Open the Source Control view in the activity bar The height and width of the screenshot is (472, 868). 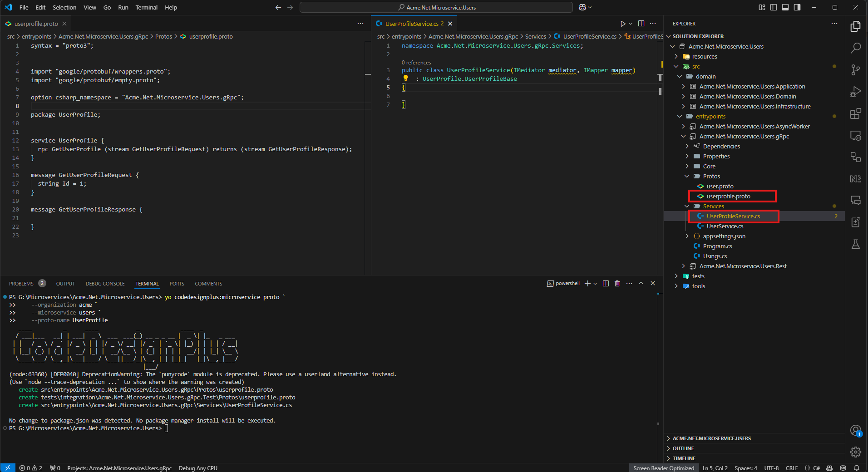click(x=856, y=70)
